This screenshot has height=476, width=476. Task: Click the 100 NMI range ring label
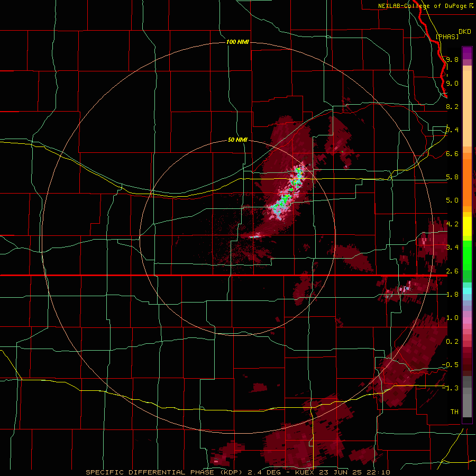pos(237,42)
